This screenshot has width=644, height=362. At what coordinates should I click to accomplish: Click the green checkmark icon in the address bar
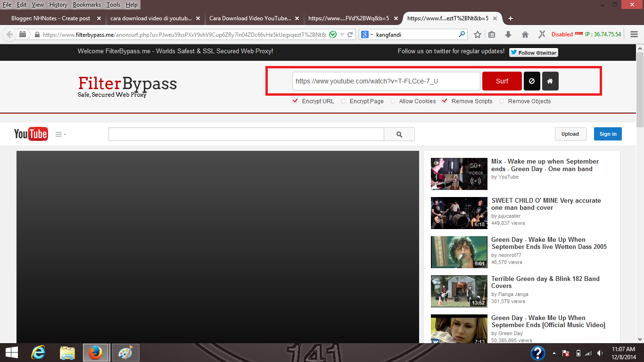(333, 34)
